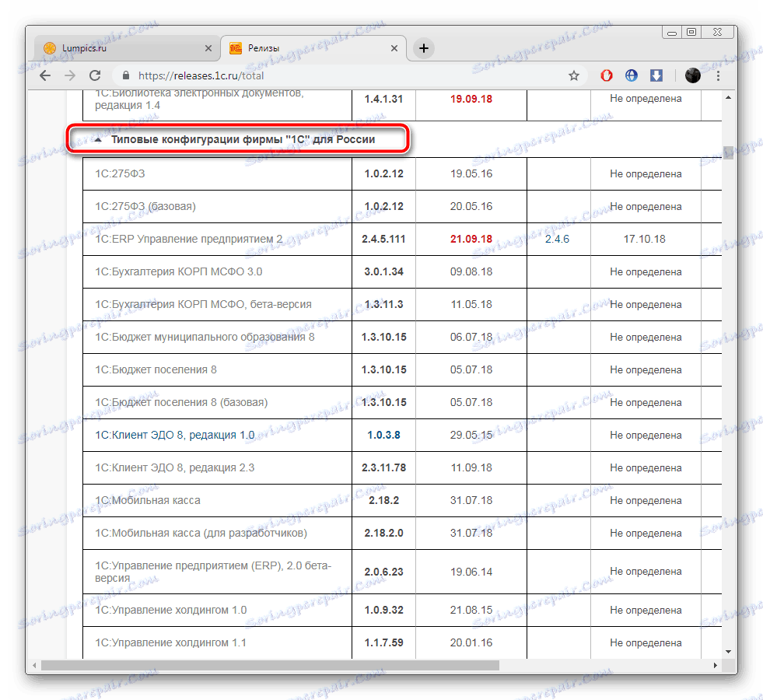Click the scroll down arrow

coord(728,651)
